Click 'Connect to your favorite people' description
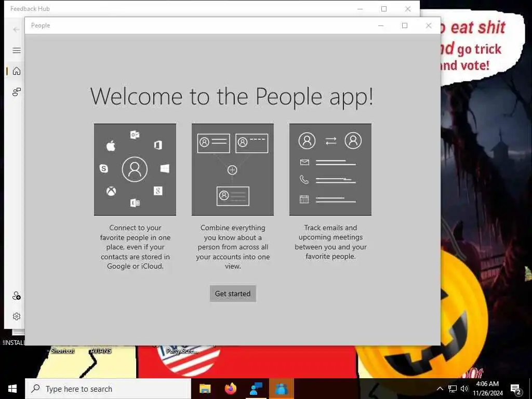Viewport: 532px width, 399px height. point(135,247)
